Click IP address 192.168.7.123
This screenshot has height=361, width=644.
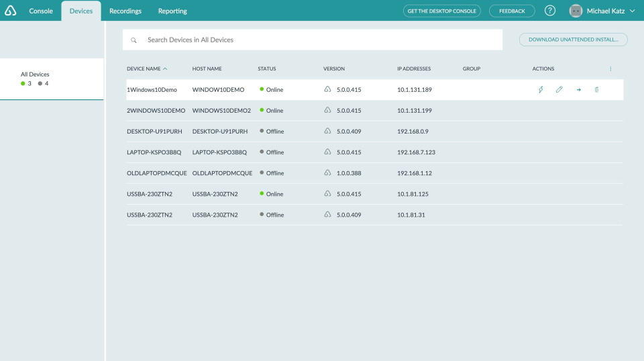(x=416, y=152)
